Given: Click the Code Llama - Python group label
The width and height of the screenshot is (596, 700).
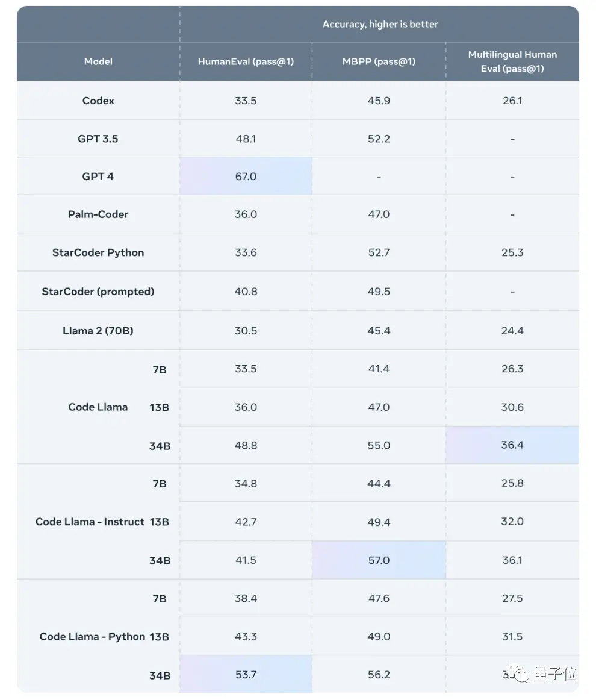Looking at the screenshot, I should [92, 637].
